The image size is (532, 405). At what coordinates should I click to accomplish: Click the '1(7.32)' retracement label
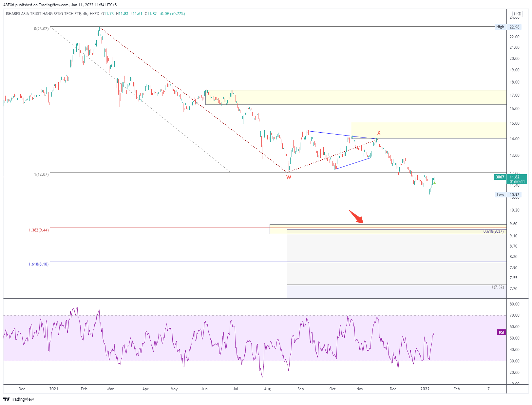click(498, 287)
